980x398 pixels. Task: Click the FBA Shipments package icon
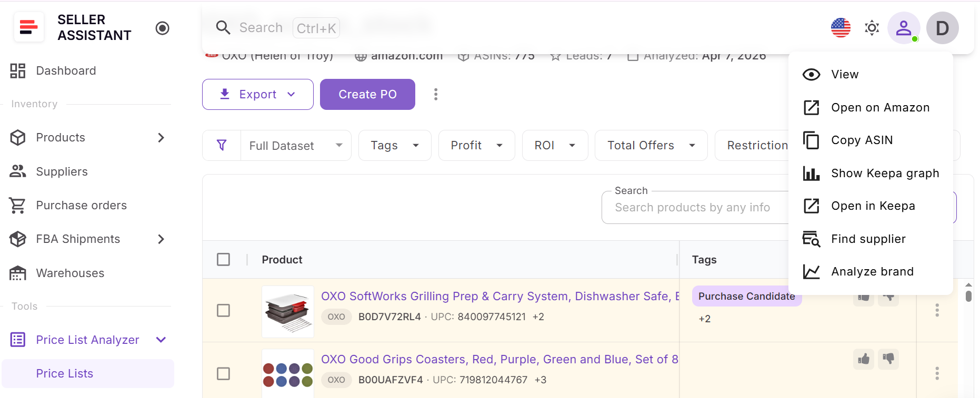click(x=18, y=239)
